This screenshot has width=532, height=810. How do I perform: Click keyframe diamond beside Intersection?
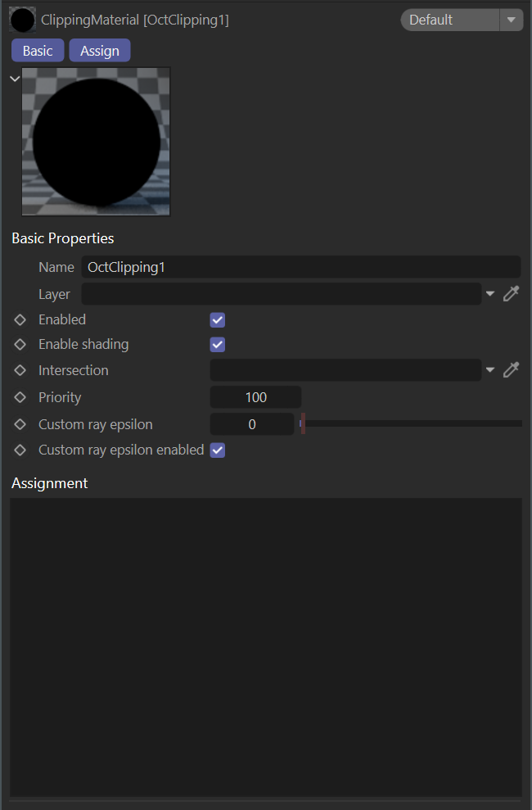click(20, 371)
